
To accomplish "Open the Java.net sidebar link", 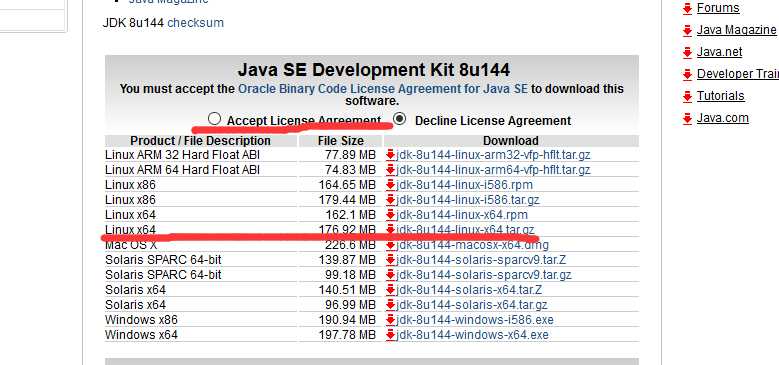I will 719,52.
